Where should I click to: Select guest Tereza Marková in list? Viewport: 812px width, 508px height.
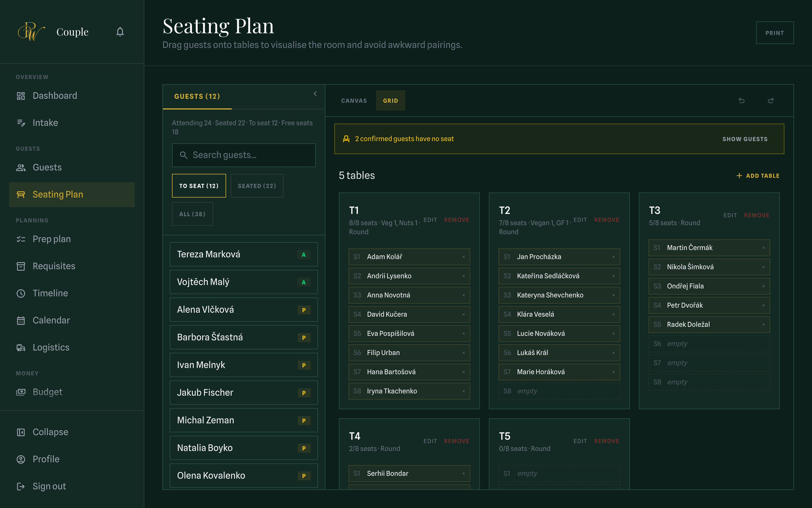pyautogui.click(x=244, y=254)
